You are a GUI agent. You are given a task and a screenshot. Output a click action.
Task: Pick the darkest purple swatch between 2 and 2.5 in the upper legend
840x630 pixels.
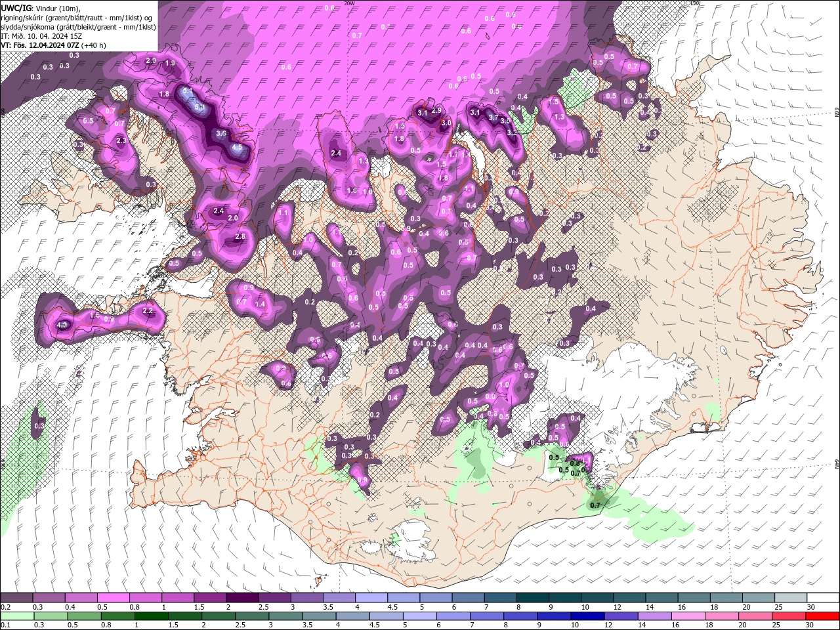242,598
